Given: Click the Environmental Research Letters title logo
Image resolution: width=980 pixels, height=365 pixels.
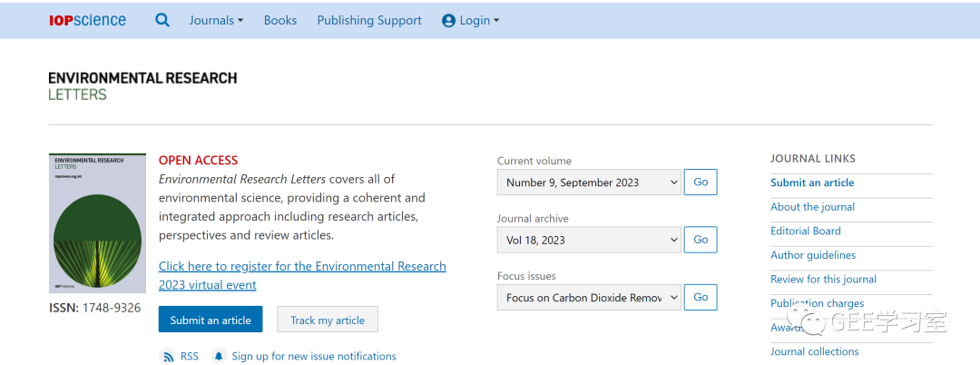Looking at the screenshot, I should point(142,85).
